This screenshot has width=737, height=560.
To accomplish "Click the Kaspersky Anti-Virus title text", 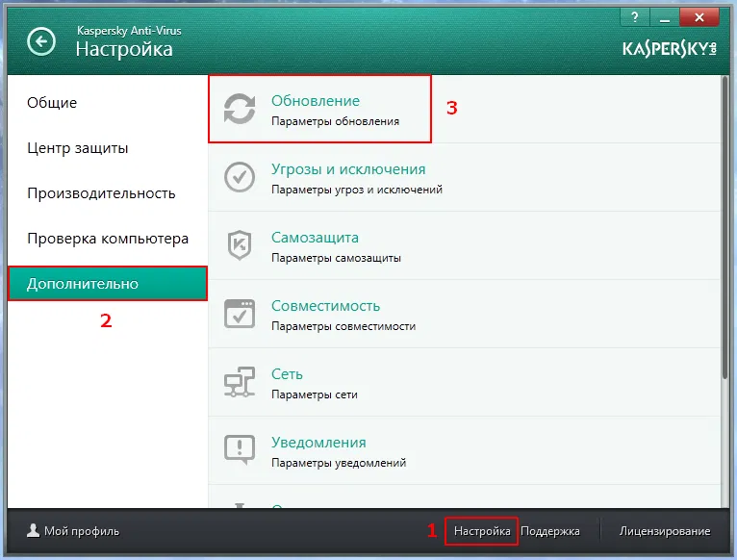I will [129, 31].
